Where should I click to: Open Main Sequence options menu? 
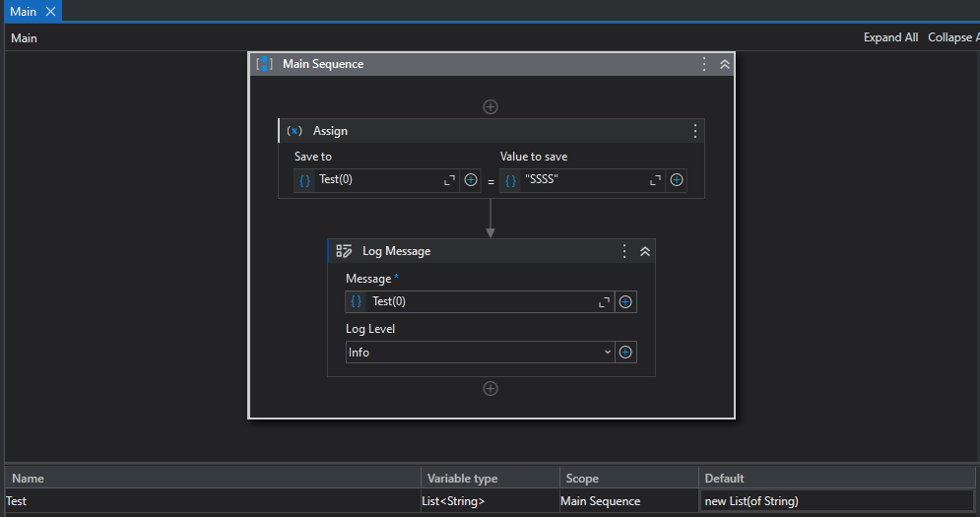704,64
